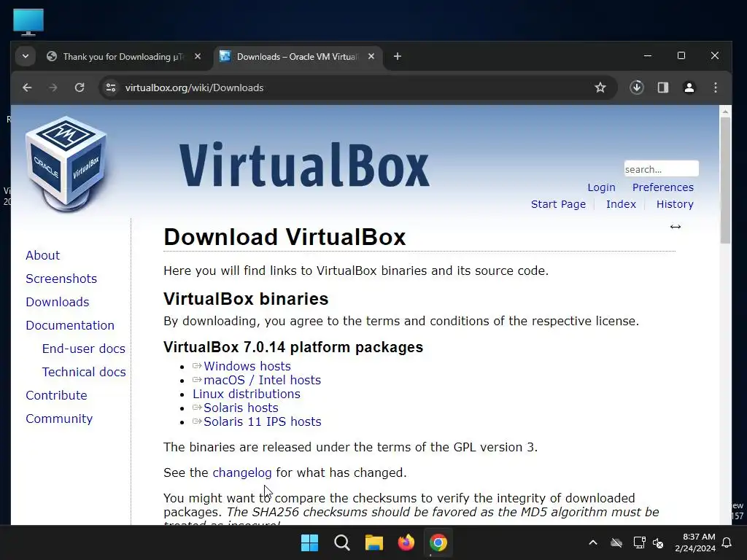Open Downloads in the sidebar
747x560 pixels.
click(58, 302)
